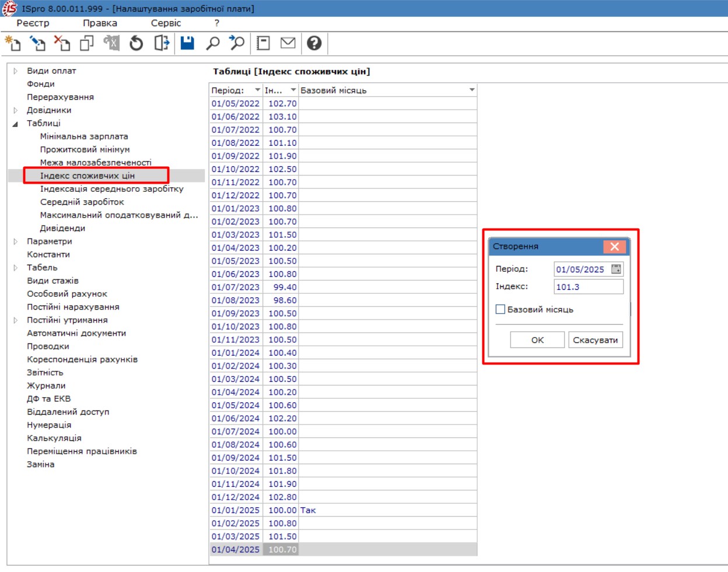
Task: Click the create new record toolbar icon
Action: 13,43
